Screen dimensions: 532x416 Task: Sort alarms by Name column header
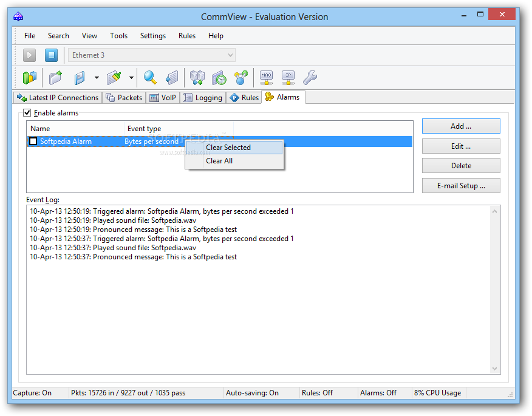click(x=75, y=129)
